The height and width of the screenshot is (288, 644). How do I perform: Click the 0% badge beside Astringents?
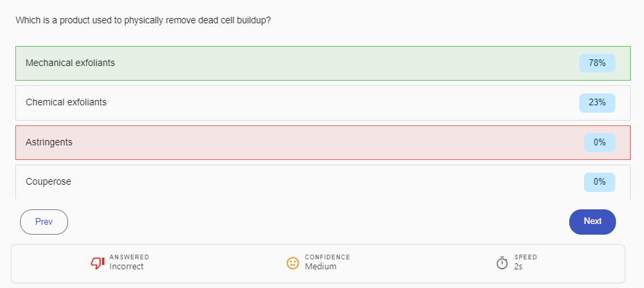coord(599,142)
